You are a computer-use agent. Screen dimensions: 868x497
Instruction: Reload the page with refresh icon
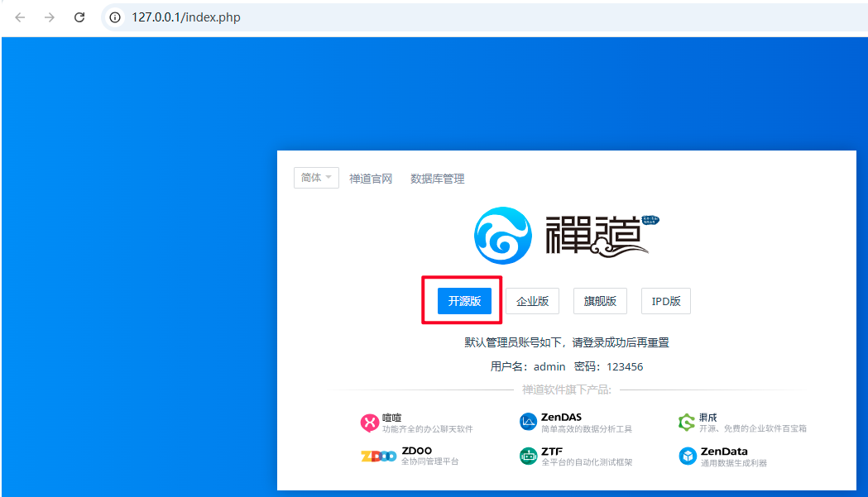[79, 17]
